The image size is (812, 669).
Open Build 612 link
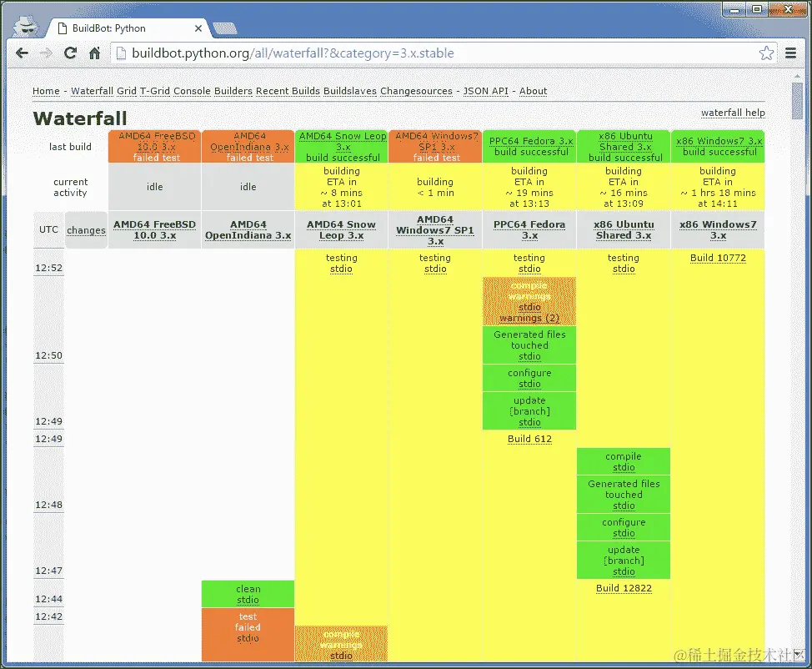pos(529,439)
